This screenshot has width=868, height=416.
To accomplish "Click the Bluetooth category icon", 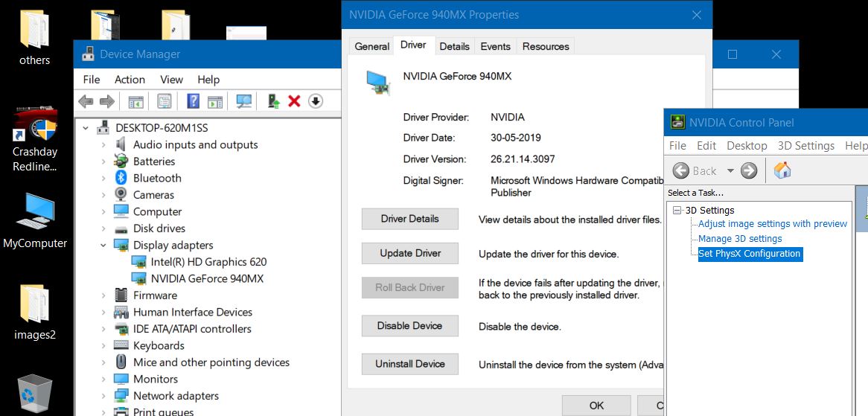I will pyautogui.click(x=121, y=178).
